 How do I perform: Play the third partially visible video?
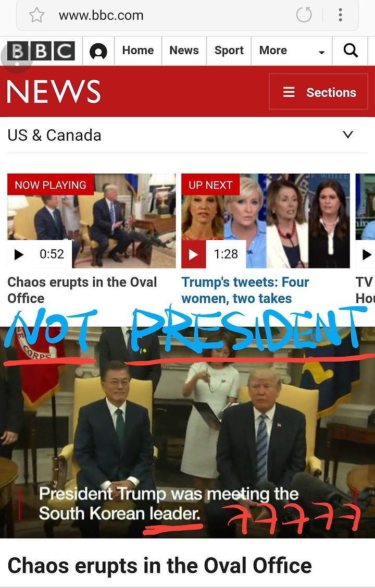[x=366, y=254]
